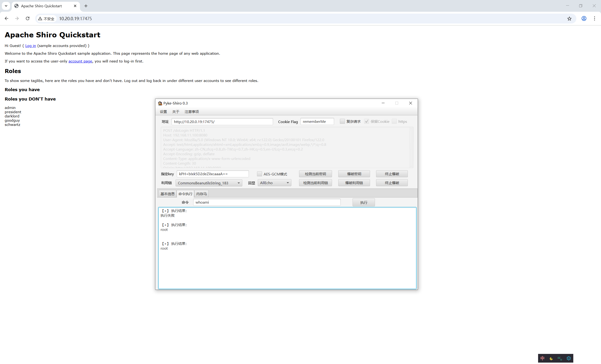The height and width of the screenshot is (364, 601).
Task: Open the Chrome profile icon
Action: click(584, 19)
